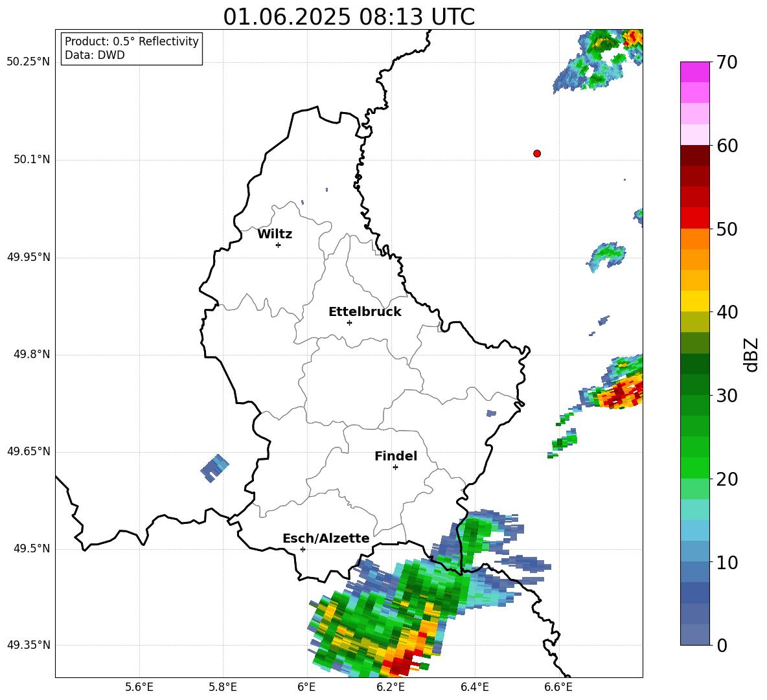Click the 5.6°E longitude label
Screen dimensions: 767x700
(139, 687)
